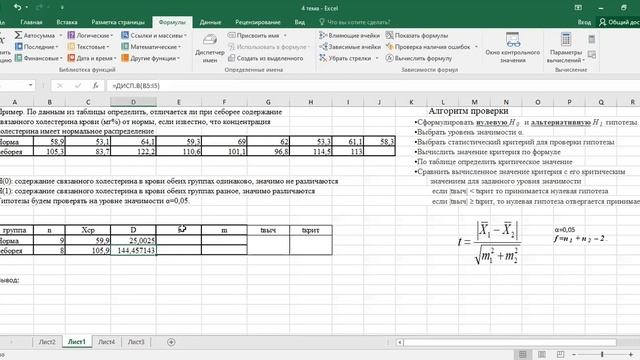Open Calculation Options (Параметры вычислений)
Screen dimensions: 640x360
[x=566, y=48]
